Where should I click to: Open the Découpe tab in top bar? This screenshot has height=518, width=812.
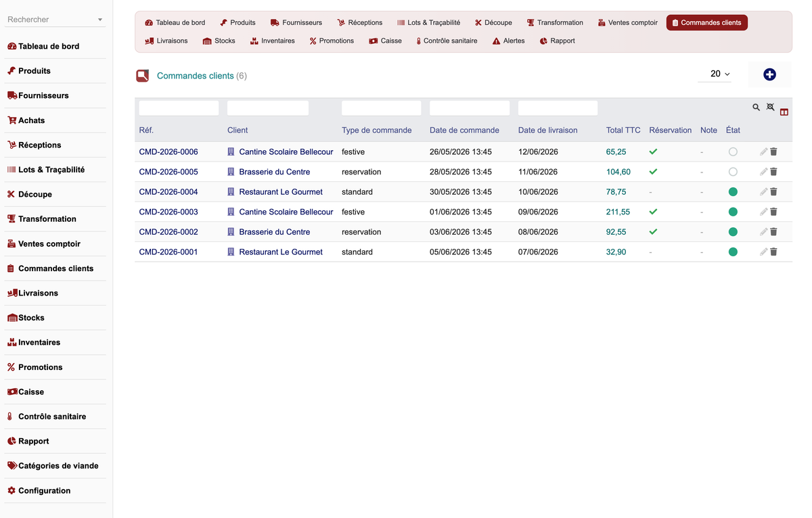pyautogui.click(x=493, y=22)
